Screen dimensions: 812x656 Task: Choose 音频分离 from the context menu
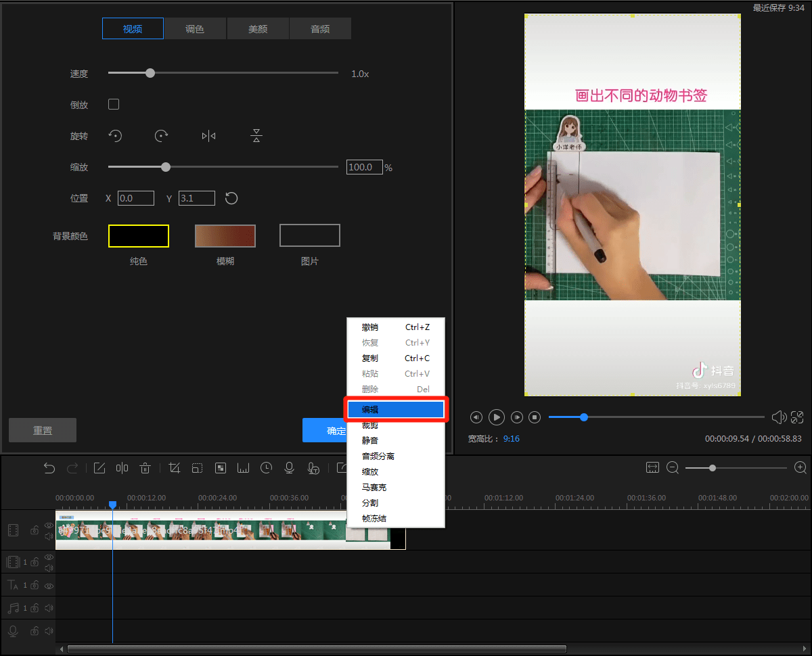pos(378,456)
